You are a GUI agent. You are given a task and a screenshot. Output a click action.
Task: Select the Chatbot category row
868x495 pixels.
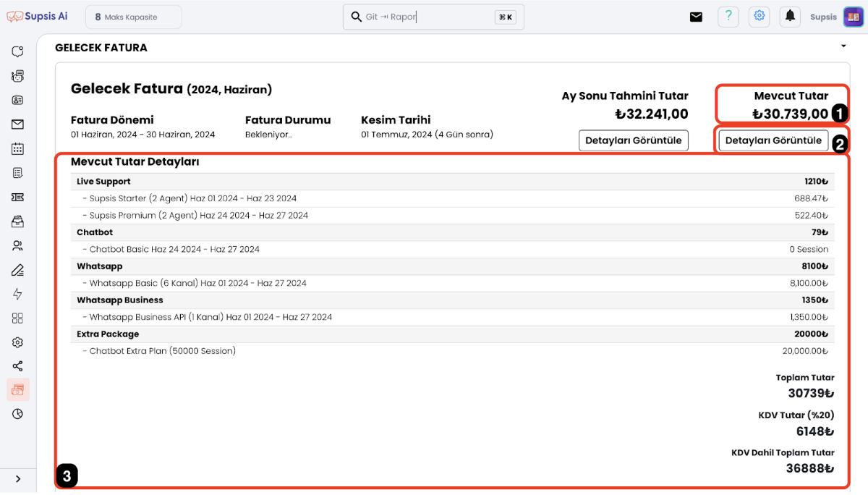click(x=453, y=232)
